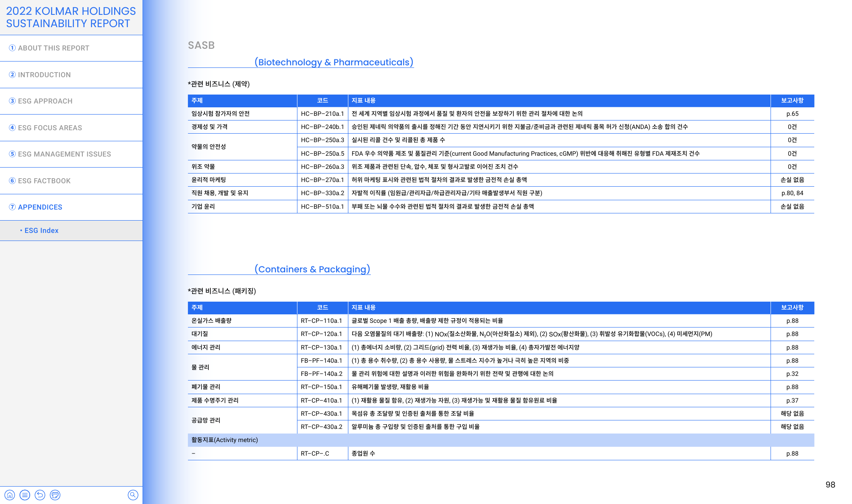Click the 약물의 안전성 topic cell
Screen dimensions: 852x504
point(242,147)
